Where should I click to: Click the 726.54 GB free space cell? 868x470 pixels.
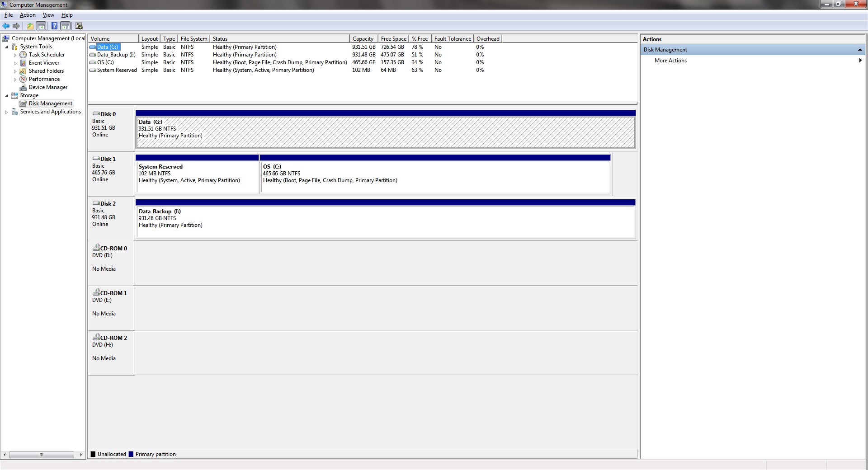392,47
